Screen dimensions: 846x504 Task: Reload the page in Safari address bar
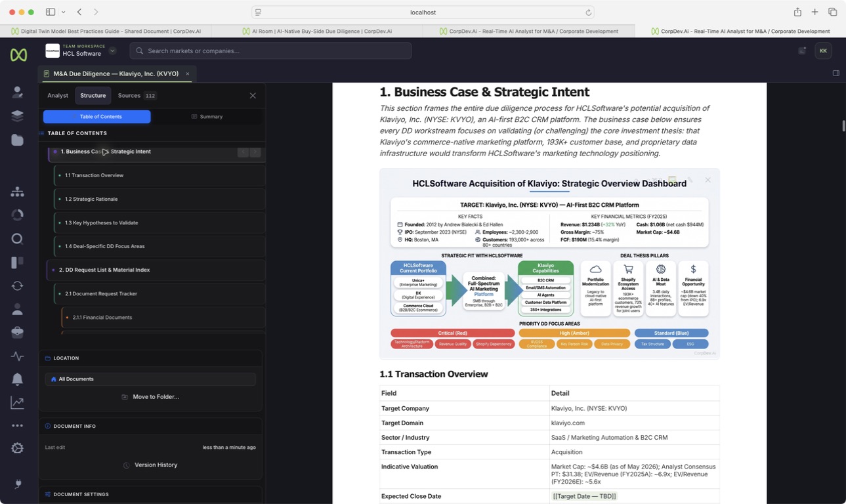[588, 12]
